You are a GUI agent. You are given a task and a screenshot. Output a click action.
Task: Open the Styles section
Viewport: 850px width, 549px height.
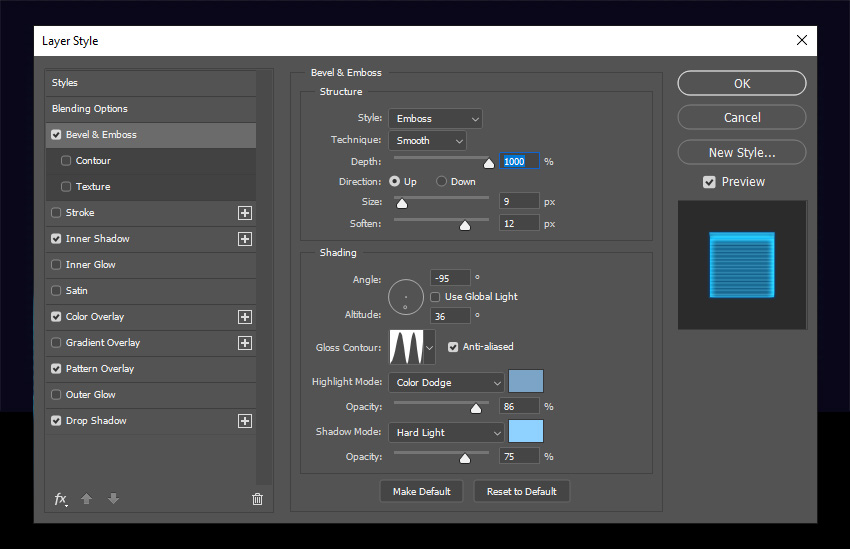151,83
